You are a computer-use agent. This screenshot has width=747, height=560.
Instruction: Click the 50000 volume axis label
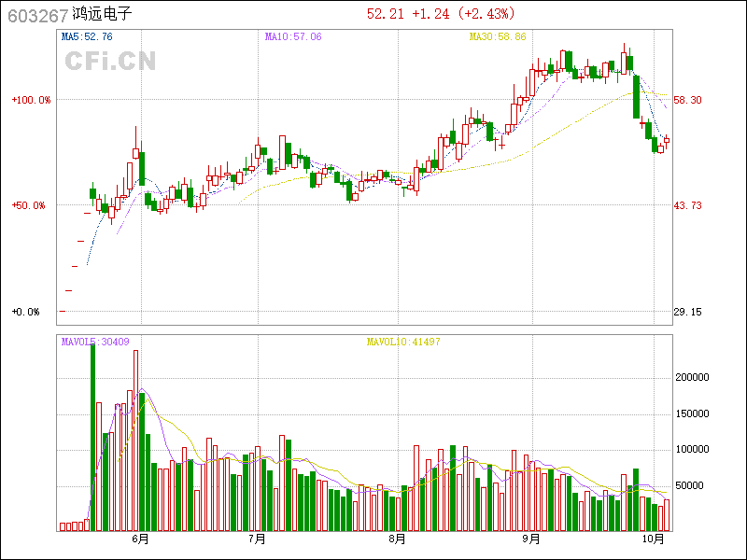tap(694, 486)
